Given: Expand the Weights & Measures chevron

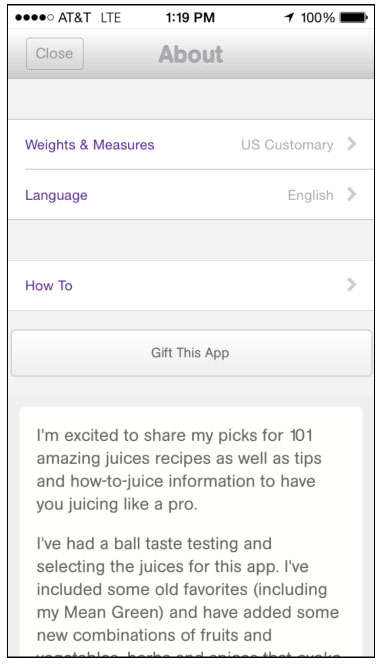Looking at the screenshot, I should coord(351,144).
